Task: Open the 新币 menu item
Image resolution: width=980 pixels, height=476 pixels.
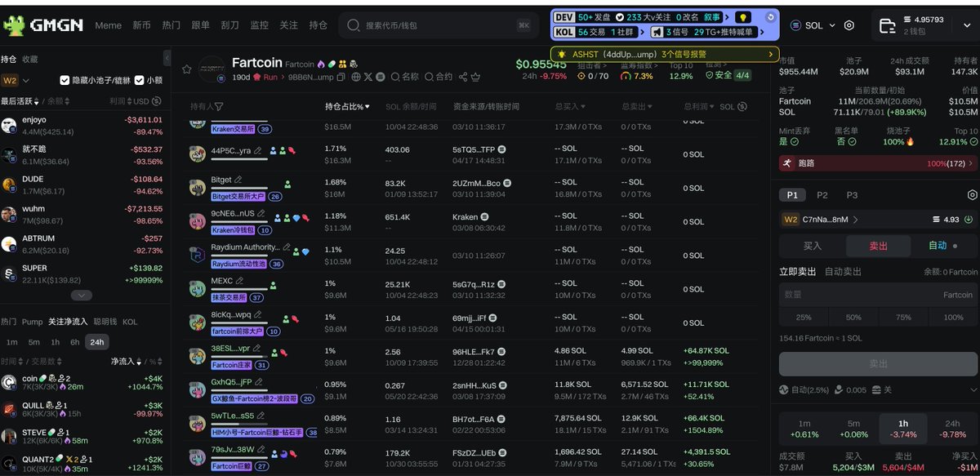Action: (141, 25)
